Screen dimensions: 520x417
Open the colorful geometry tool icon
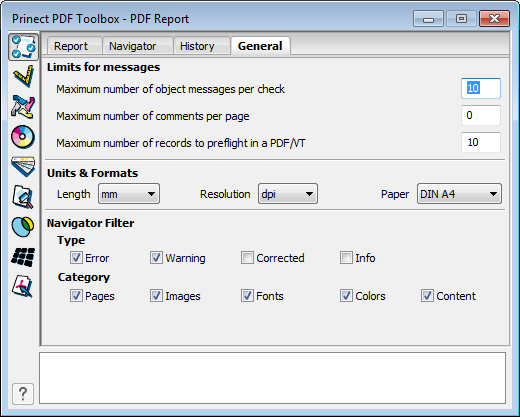pos(23,107)
